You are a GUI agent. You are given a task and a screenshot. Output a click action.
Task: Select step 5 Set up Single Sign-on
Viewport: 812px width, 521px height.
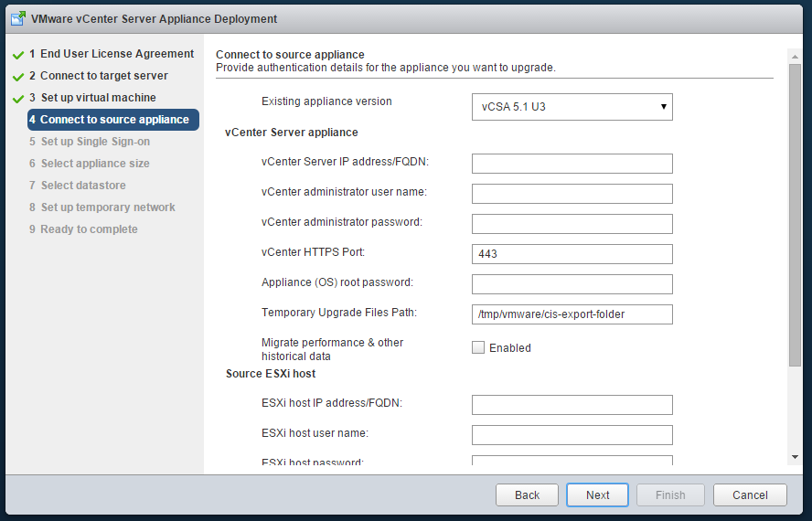click(90, 142)
